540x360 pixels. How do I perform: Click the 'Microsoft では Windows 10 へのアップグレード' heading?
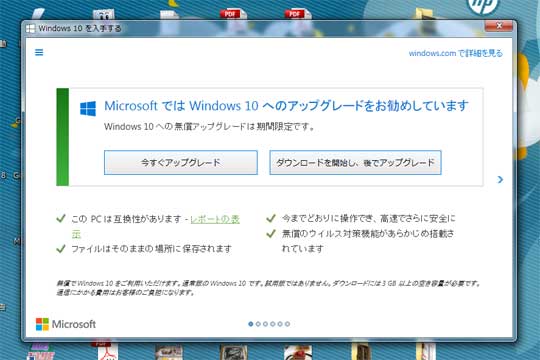point(286,106)
